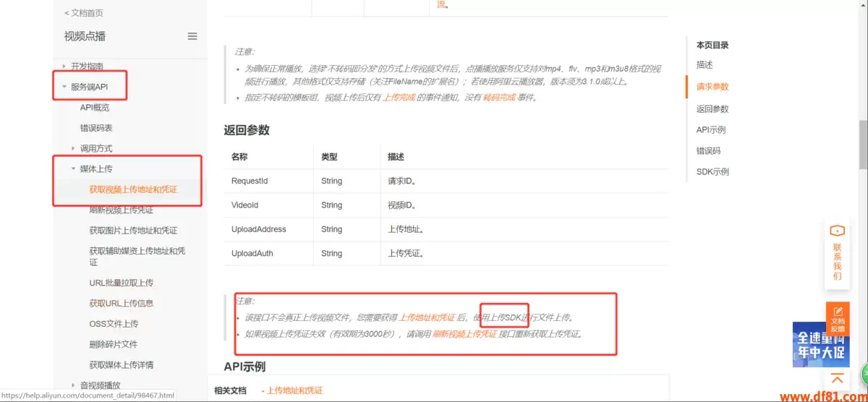Open the sidebar hamburger menu icon
Image resolution: width=868 pixels, height=402 pixels.
coord(192,36)
